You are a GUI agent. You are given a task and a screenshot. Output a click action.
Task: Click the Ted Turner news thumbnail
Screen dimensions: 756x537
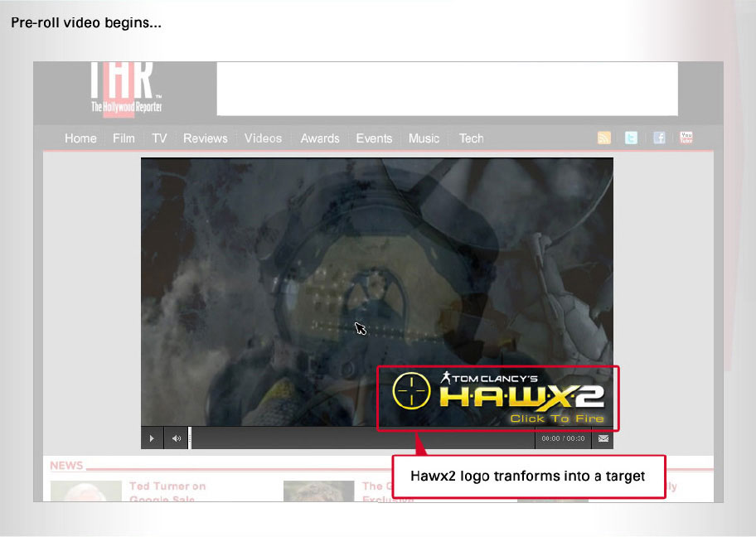coord(86,491)
